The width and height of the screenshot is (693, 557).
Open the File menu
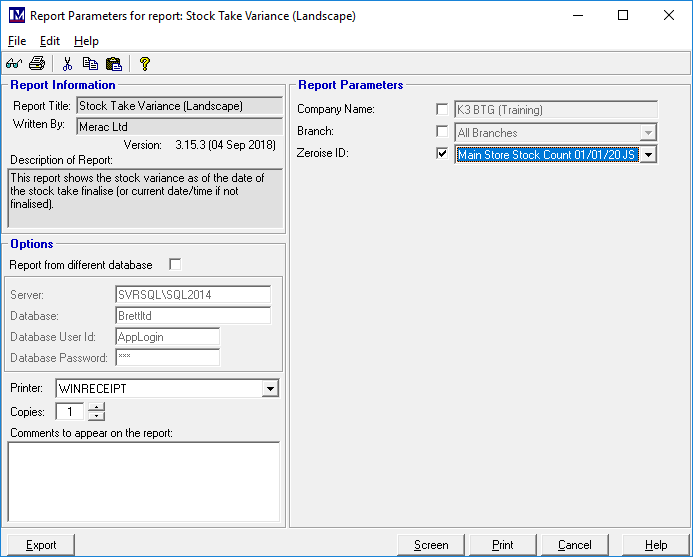click(17, 41)
